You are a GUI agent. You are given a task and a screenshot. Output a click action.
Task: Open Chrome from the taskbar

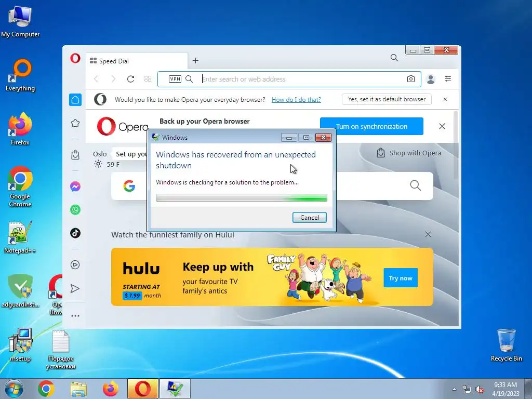click(46, 389)
